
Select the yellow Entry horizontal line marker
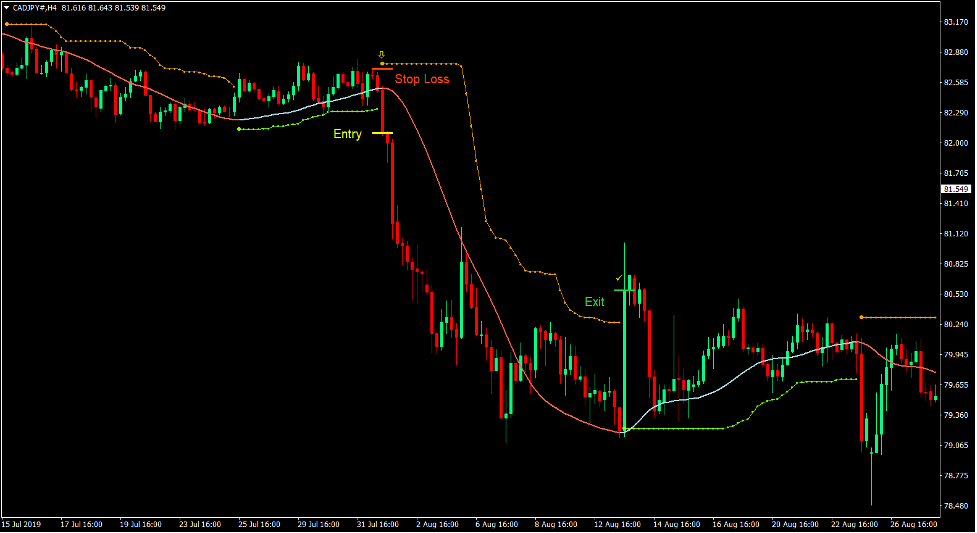(382, 133)
